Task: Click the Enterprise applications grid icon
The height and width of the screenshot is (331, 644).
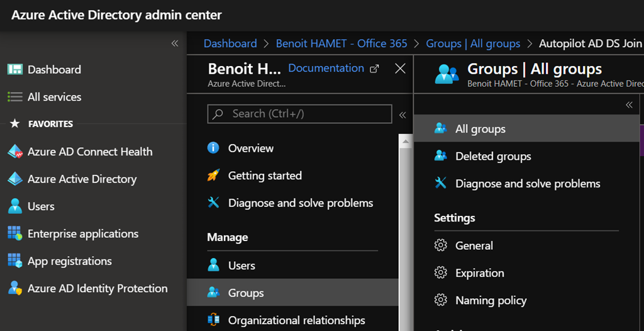Action: click(x=14, y=234)
